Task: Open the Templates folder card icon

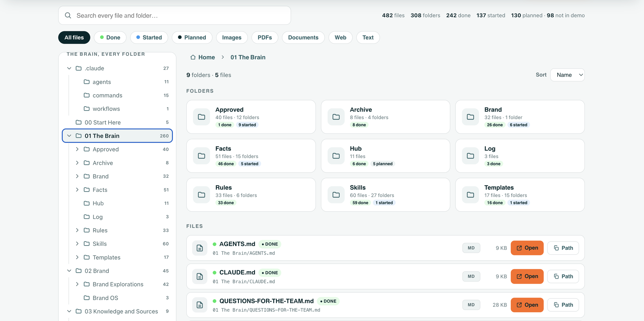Action: click(470, 195)
